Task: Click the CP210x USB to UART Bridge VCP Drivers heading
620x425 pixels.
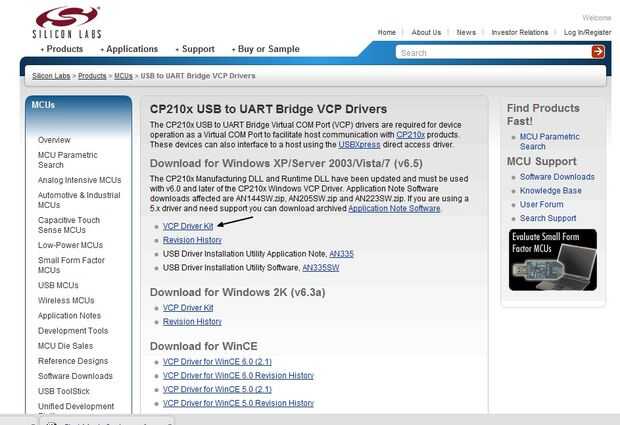Action: (x=268, y=109)
